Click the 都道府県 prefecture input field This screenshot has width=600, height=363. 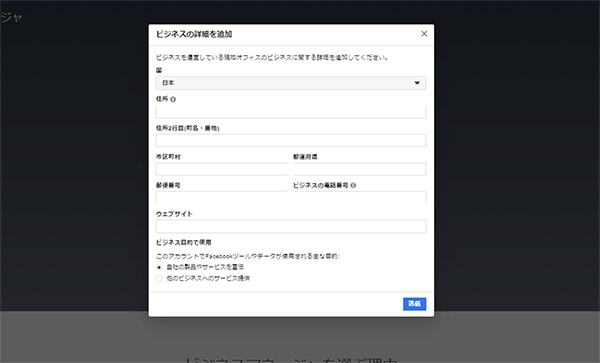coord(360,169)
